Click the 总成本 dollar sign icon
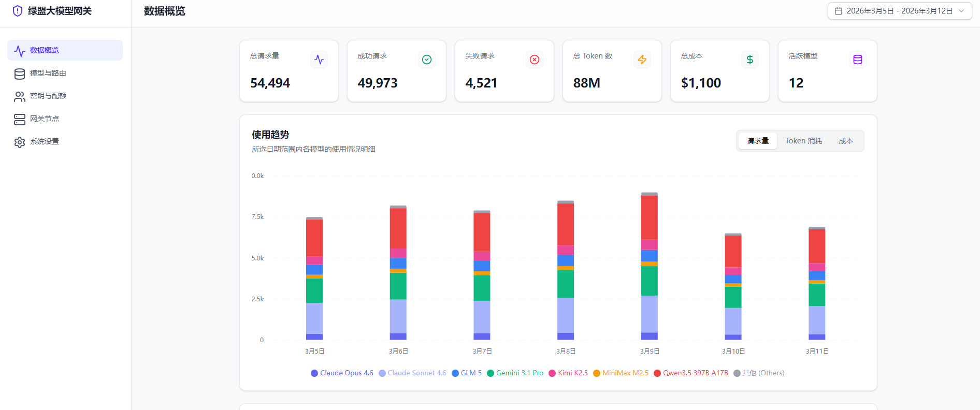 click(750, 60)
